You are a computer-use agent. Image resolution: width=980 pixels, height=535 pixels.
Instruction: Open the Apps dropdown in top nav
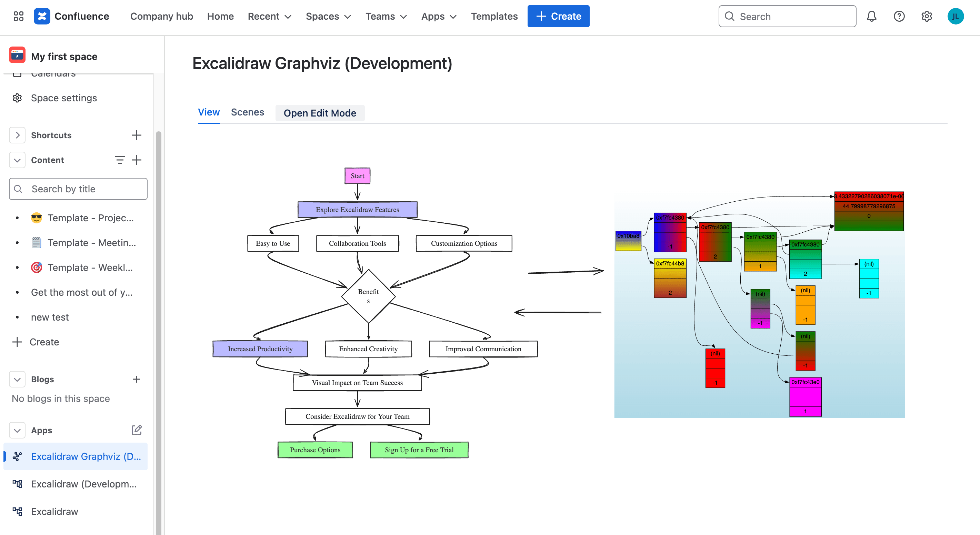coord(438,16)
